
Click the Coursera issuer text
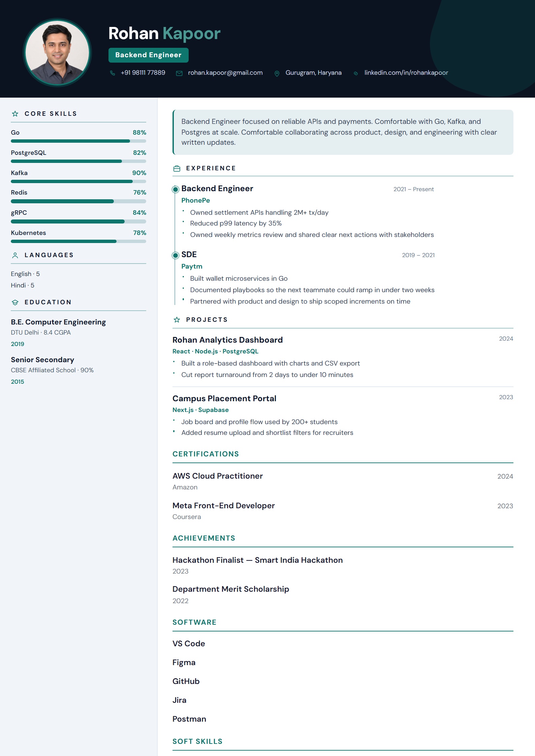(x=187, y=517)
